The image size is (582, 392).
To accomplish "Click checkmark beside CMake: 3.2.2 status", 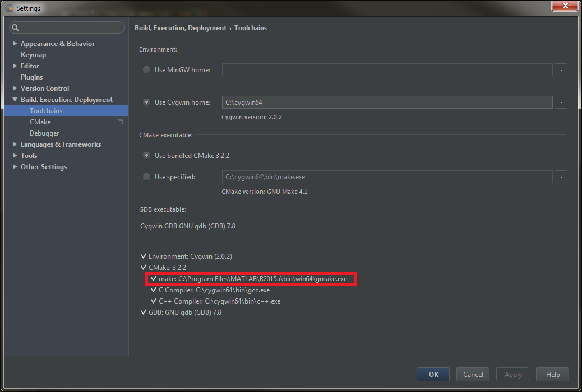I will point(144,267).
